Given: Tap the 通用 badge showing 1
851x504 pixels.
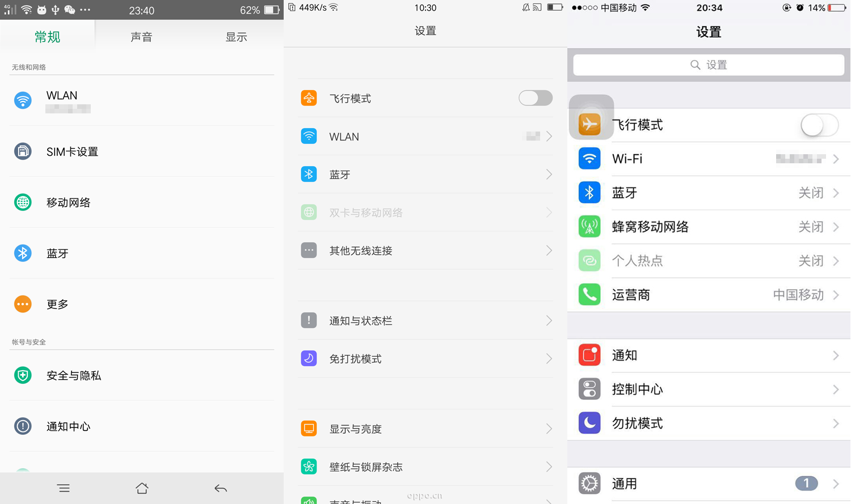Looking at the screenshot, I should 806,484.
